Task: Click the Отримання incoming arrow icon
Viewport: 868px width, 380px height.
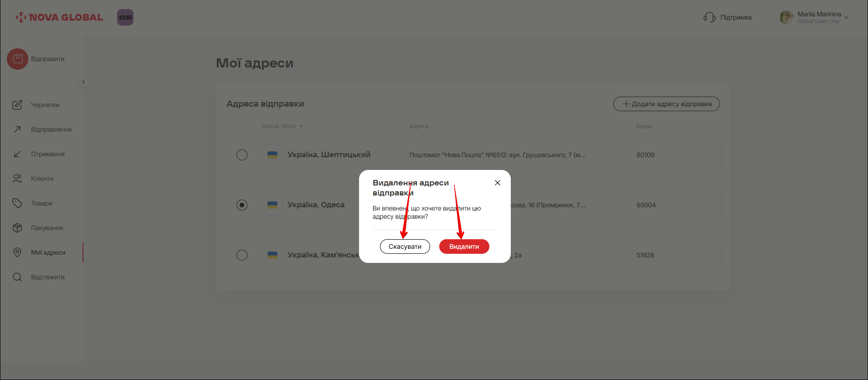Action: click(x=17, y=154)
